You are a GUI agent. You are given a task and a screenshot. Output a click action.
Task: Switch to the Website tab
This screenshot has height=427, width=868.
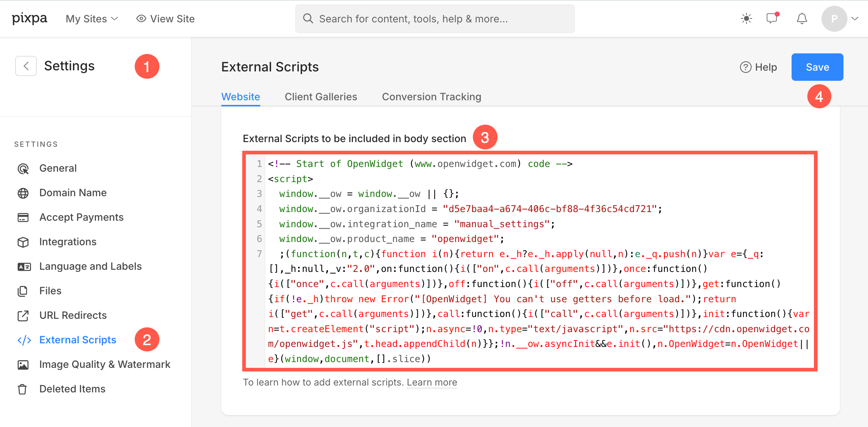[x=240, y=97]
